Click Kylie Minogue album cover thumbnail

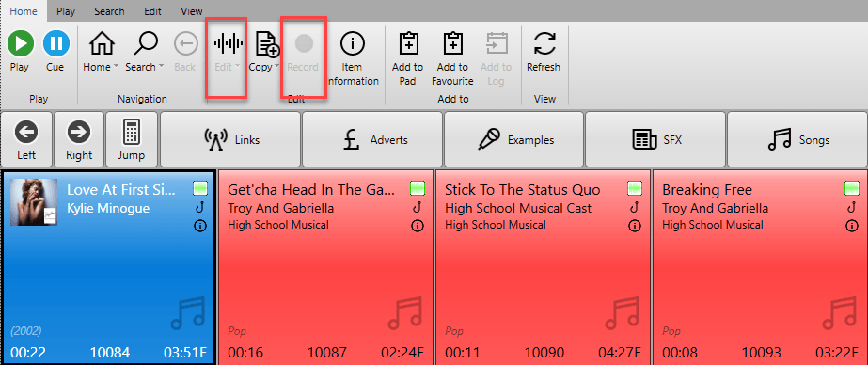(34, 202)
